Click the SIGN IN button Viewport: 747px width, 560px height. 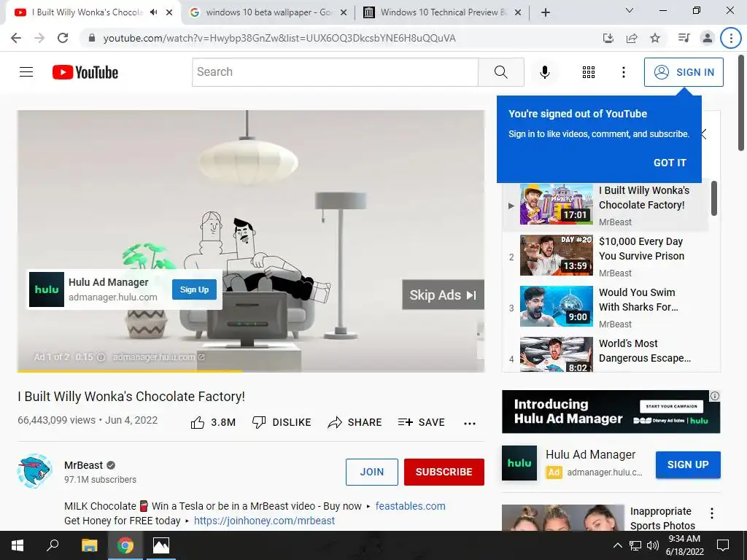click(684, 72)
